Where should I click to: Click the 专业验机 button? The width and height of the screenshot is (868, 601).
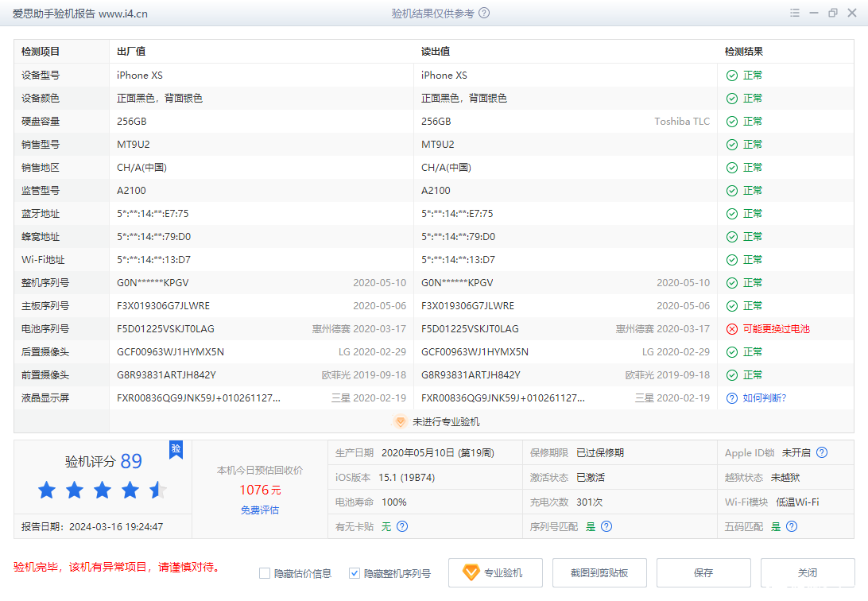(495, 572)
